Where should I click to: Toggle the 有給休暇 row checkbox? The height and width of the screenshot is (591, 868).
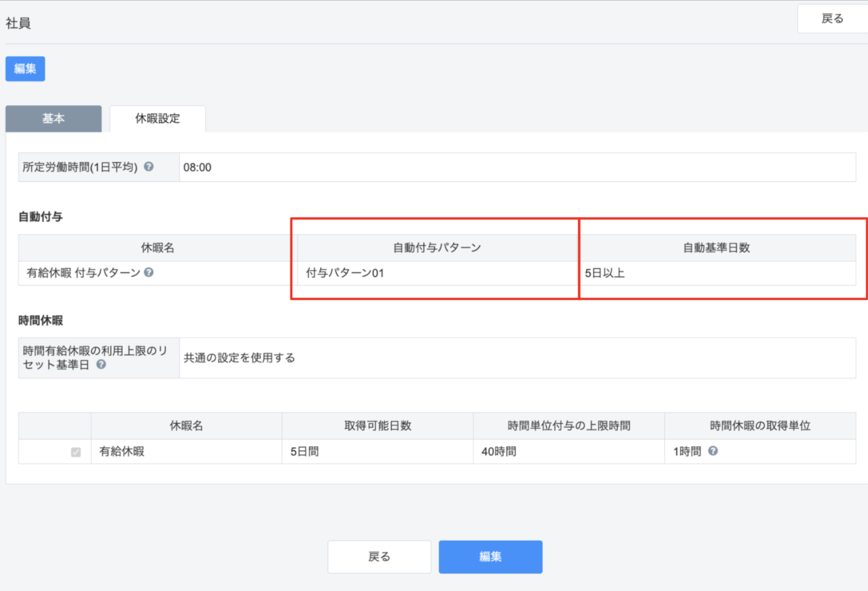point(76,452)
